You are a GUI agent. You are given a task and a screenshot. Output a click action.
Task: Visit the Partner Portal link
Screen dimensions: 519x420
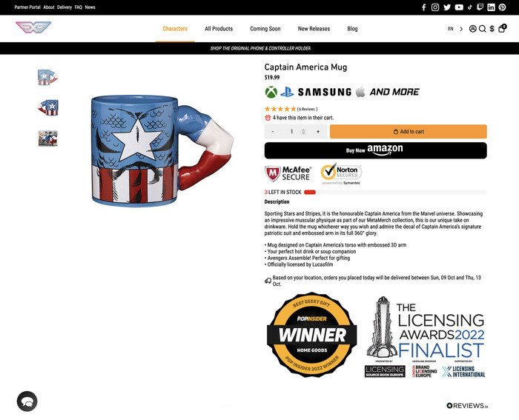[x=27, y=7]
